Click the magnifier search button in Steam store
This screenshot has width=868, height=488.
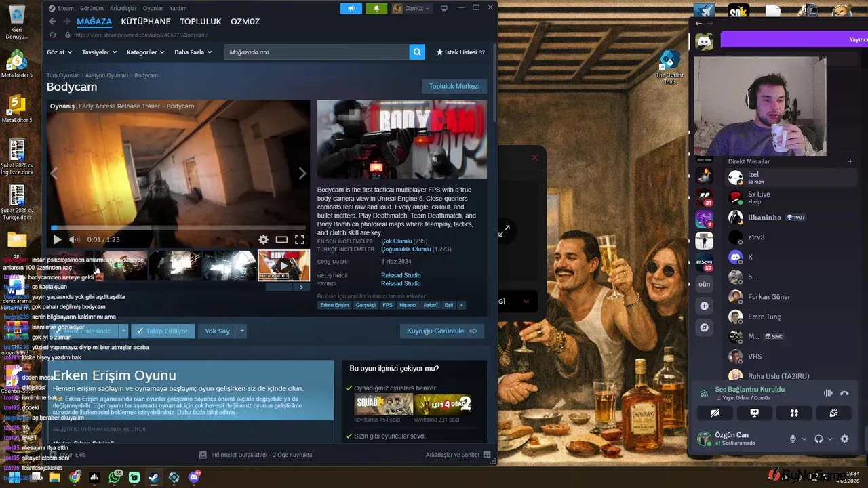[417, 52]
